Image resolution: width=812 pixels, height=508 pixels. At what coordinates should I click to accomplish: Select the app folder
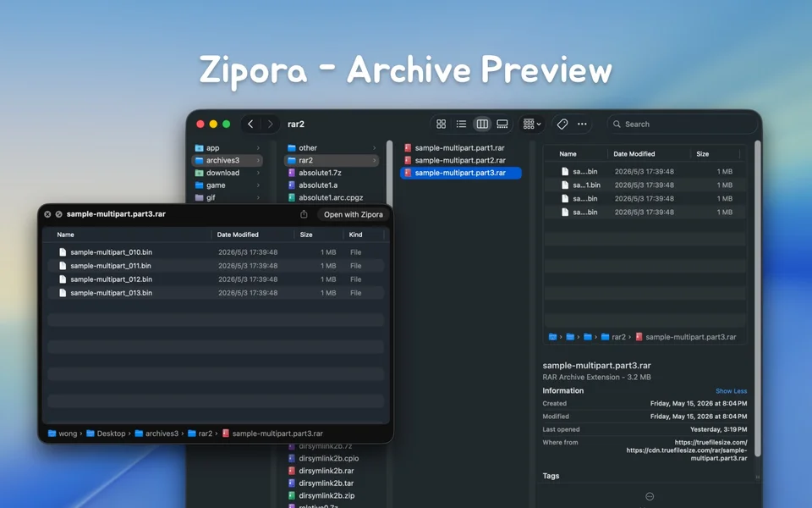tap(228, 147)
